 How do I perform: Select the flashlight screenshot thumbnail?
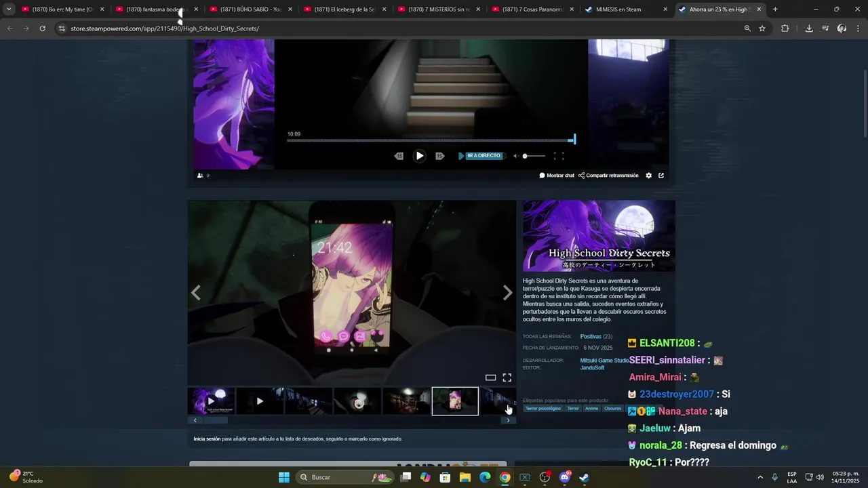[x=357, y=401]
